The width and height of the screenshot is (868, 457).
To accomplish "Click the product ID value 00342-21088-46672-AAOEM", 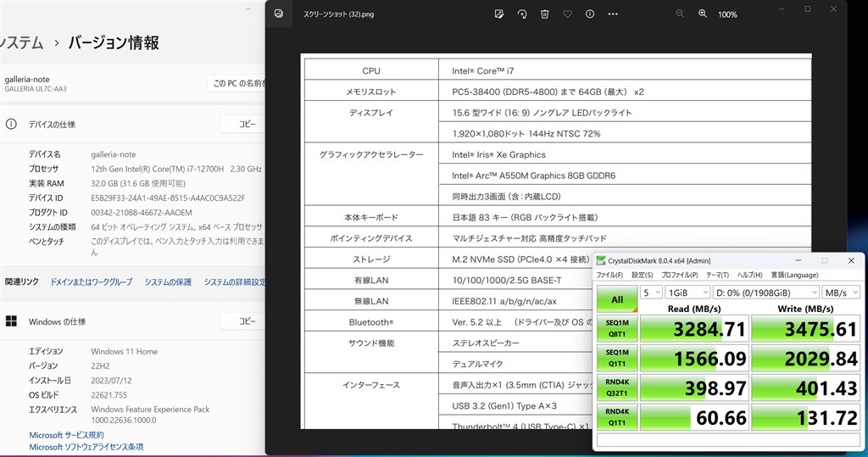I will point(142,212).
